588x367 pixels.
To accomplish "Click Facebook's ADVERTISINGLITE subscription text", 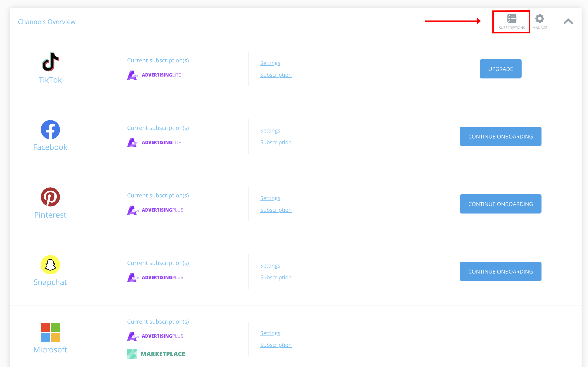I will pos(161,143).
